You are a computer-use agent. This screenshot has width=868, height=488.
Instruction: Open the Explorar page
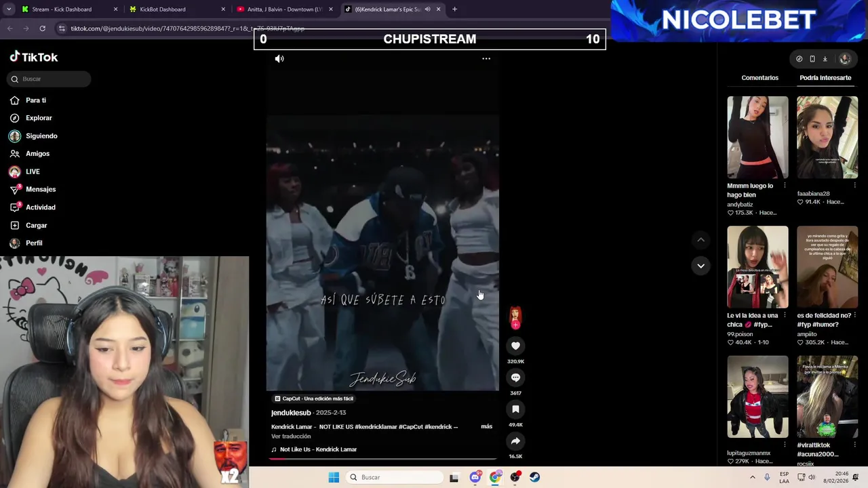point(39,118)
